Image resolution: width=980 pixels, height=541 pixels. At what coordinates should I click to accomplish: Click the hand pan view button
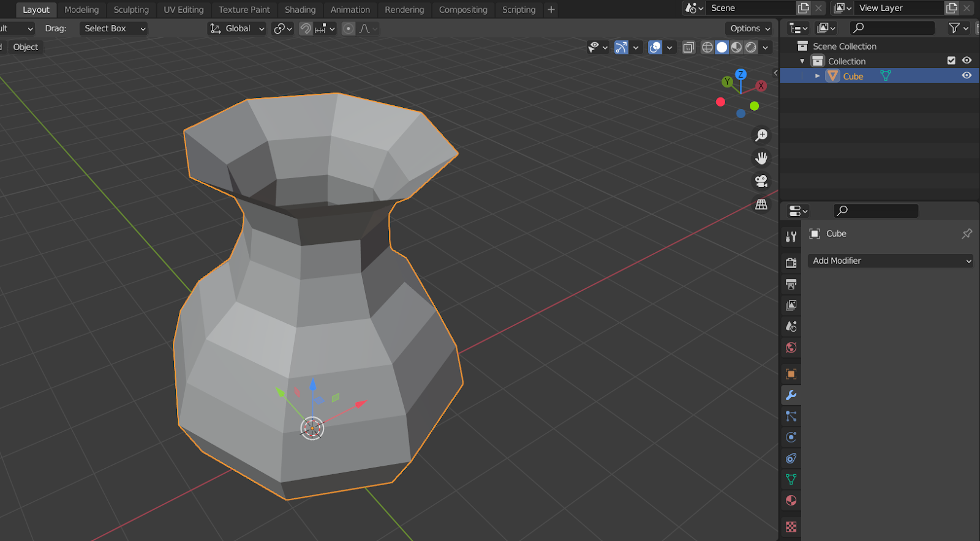pos(761,158)
